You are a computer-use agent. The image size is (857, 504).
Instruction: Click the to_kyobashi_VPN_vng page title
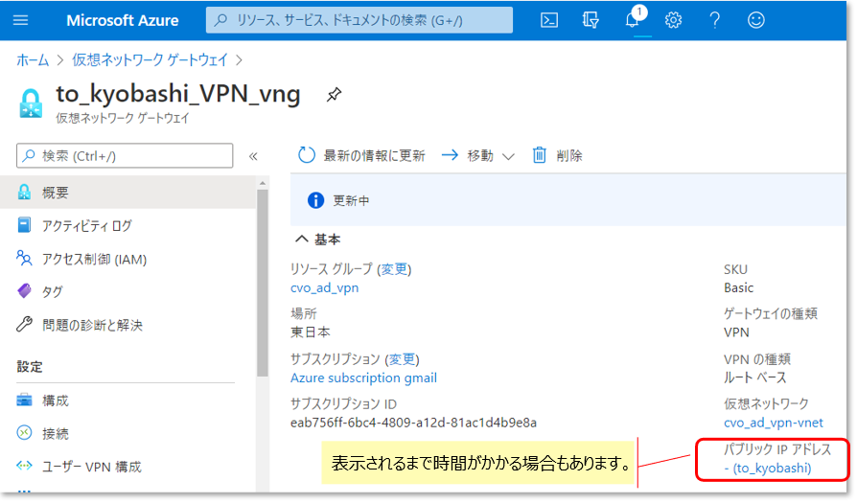(178, 94)
